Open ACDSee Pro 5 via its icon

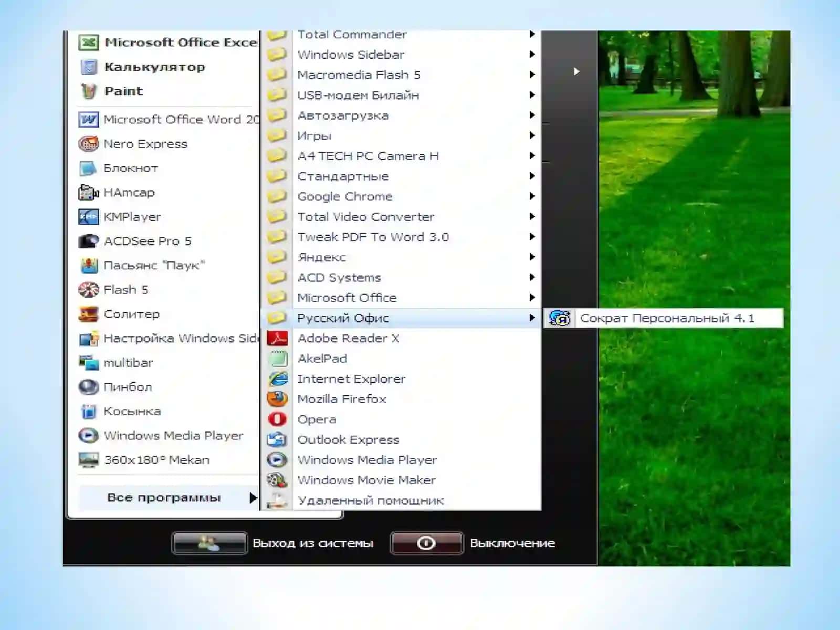89,241
